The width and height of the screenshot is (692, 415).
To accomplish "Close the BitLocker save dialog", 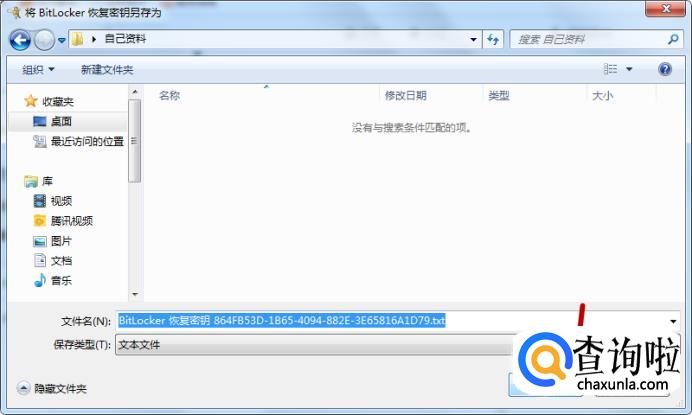I will click(666, 8).
